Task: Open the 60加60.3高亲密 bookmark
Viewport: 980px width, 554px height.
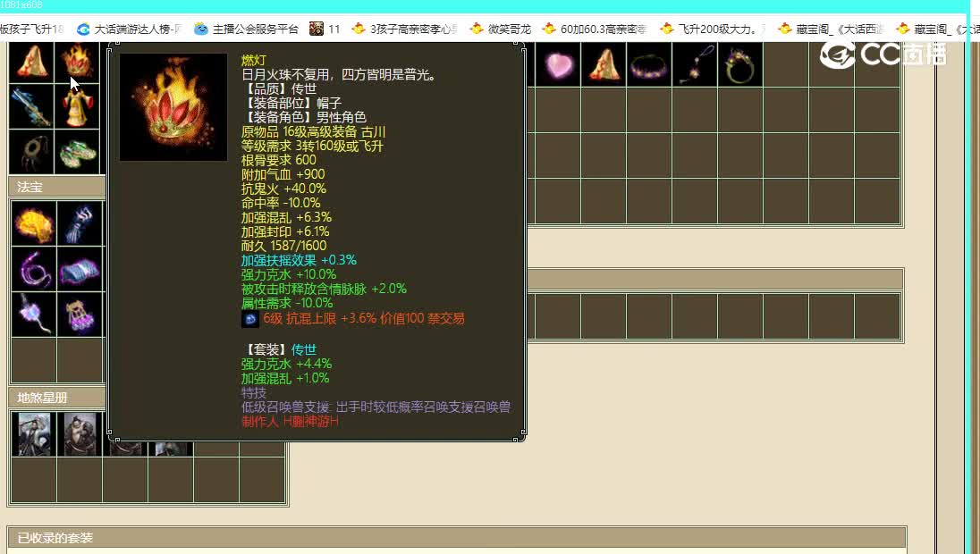Action: pos(595,29)
